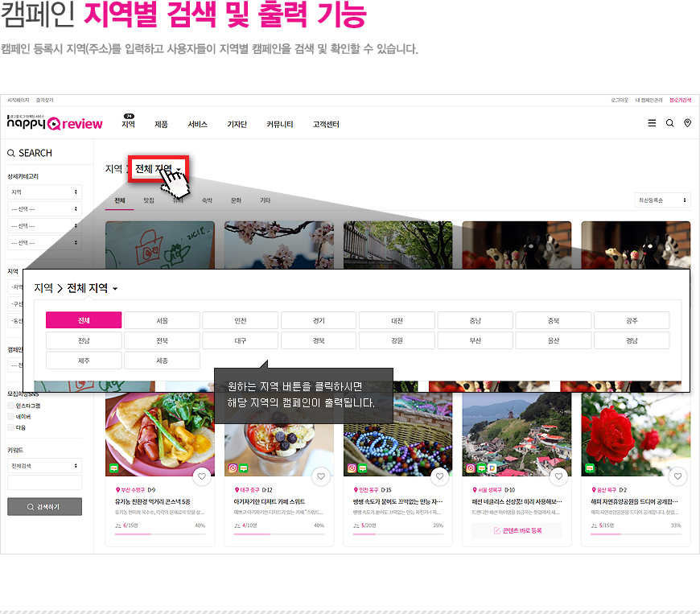This screenshot has height=614, width=700.
Task: Click the 시작페이지 top link
Action: (x=19, y=100)
